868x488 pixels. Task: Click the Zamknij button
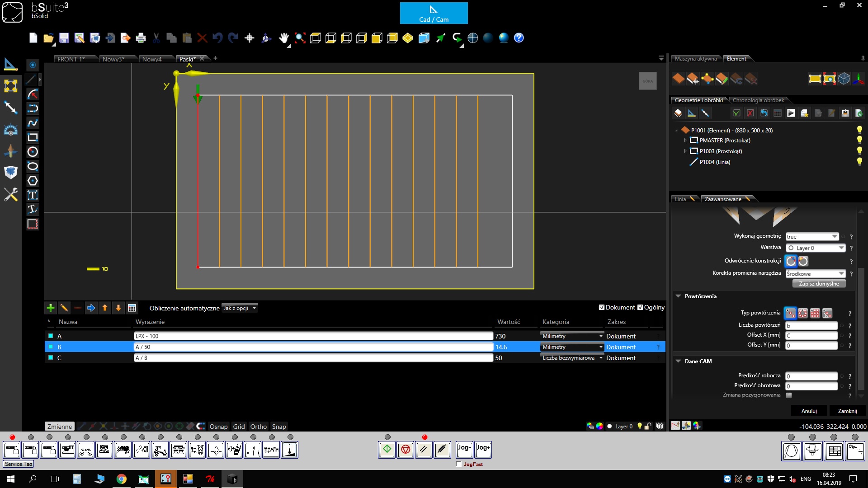click(x=847, y=411)
